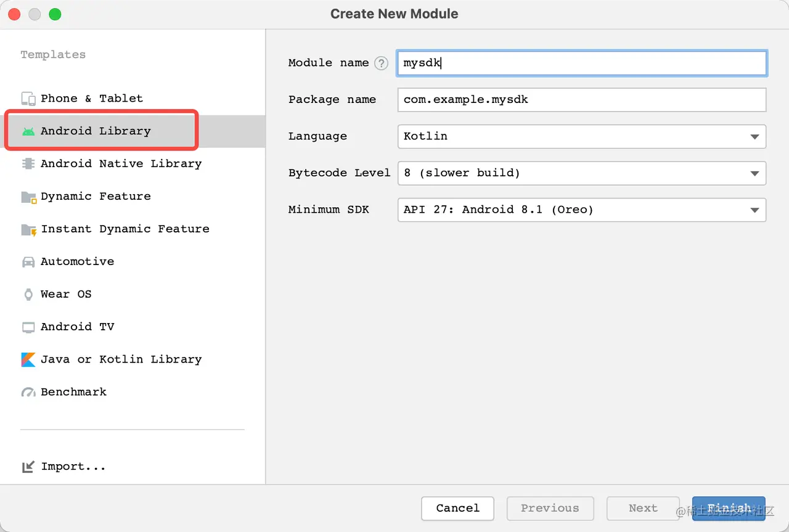Click the Import... link

click(x=73, y=467)
